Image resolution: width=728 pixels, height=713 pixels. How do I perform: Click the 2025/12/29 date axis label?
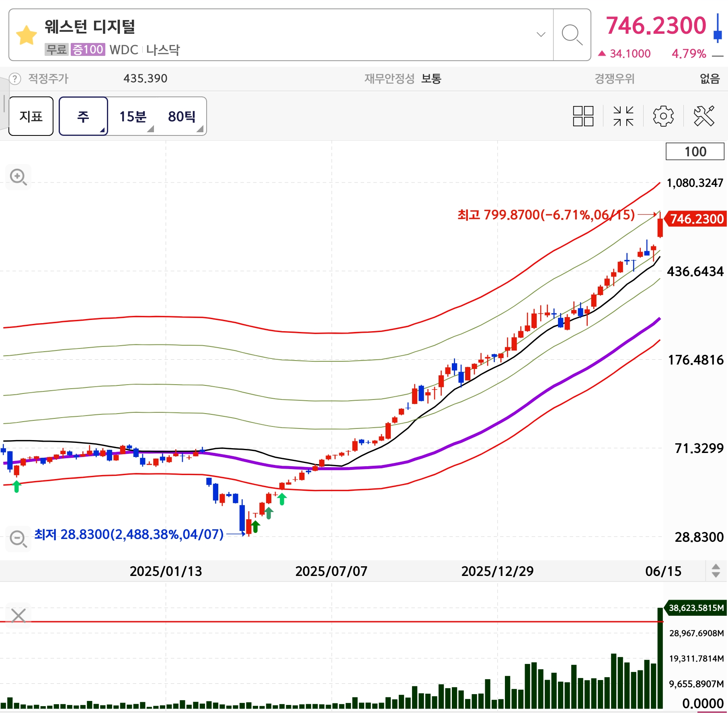pos(498,571)
